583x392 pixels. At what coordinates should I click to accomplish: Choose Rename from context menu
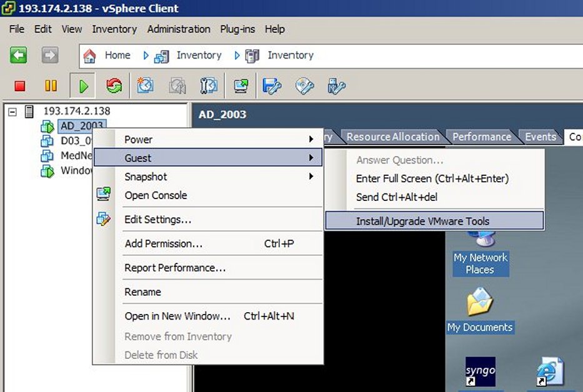(x=208, y=292)
